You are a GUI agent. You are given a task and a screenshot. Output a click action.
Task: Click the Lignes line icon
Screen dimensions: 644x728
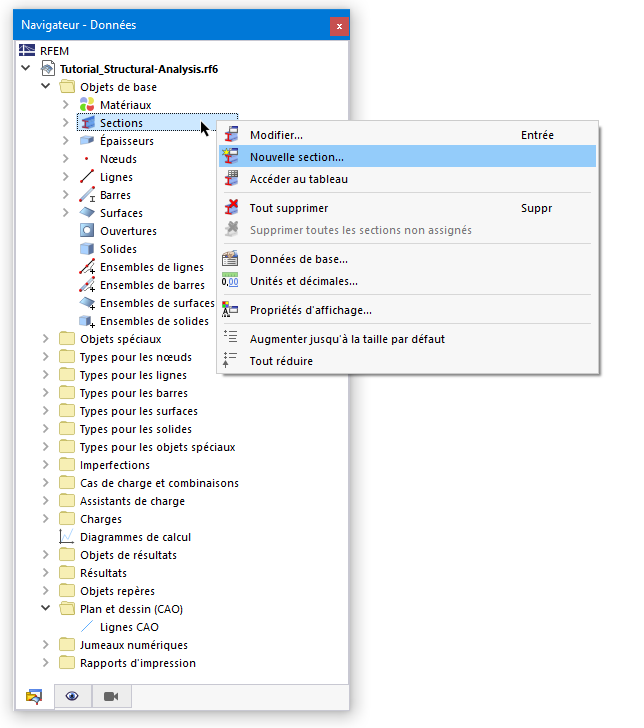point(87,177)
